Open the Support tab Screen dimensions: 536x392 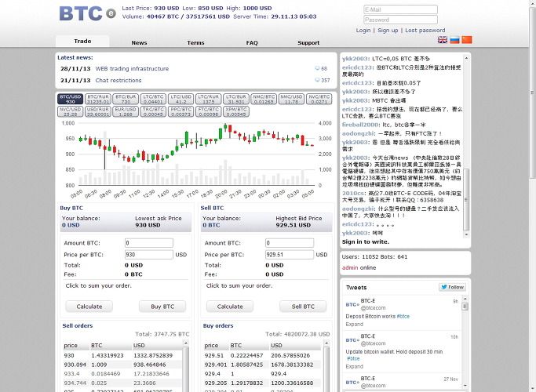point(308,42)
